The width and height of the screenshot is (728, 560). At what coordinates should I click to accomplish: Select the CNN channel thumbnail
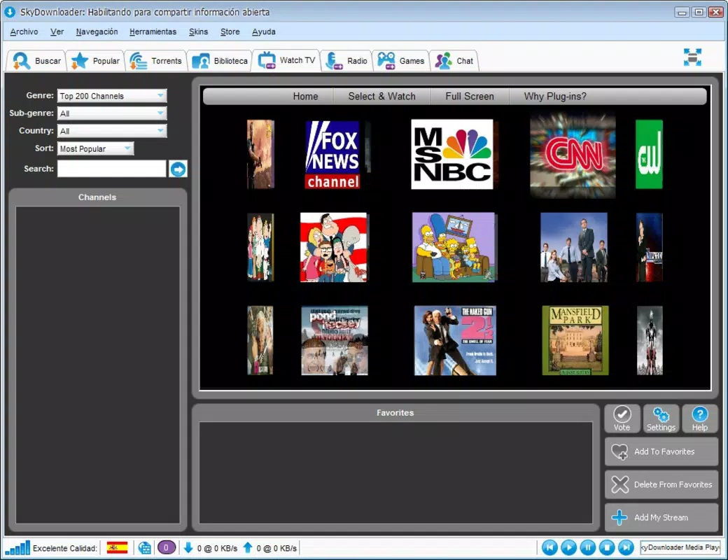click(x=573, y=155)
